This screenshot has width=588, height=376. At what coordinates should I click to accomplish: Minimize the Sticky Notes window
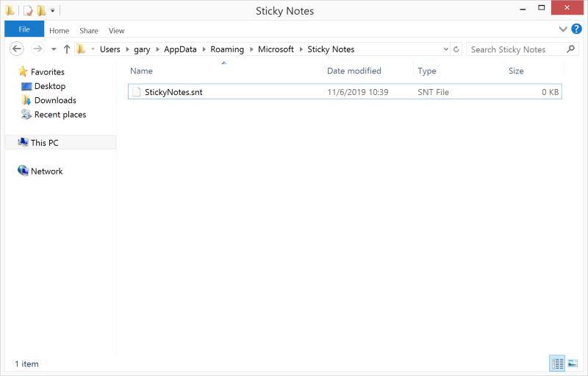(x=523, y=8)
